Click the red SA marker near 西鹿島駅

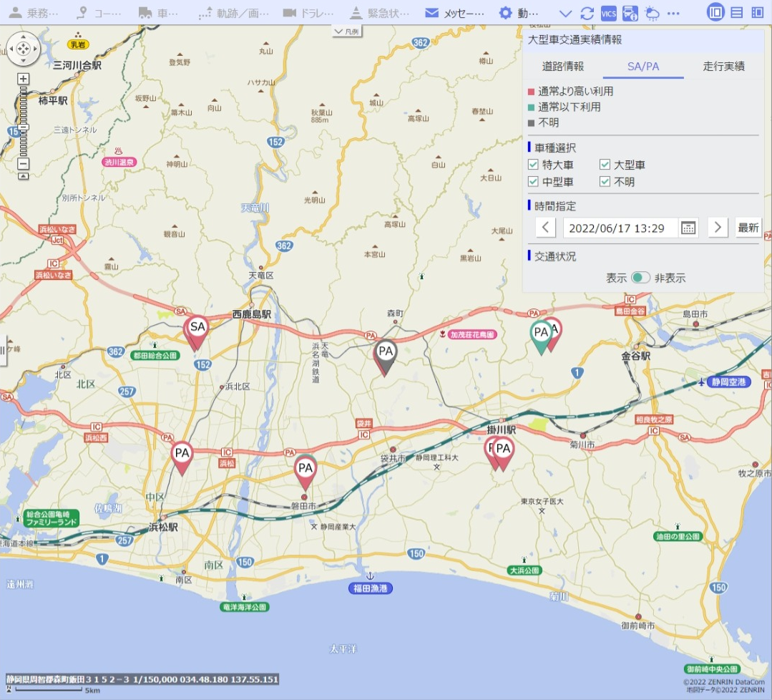[x=197, y=329]
